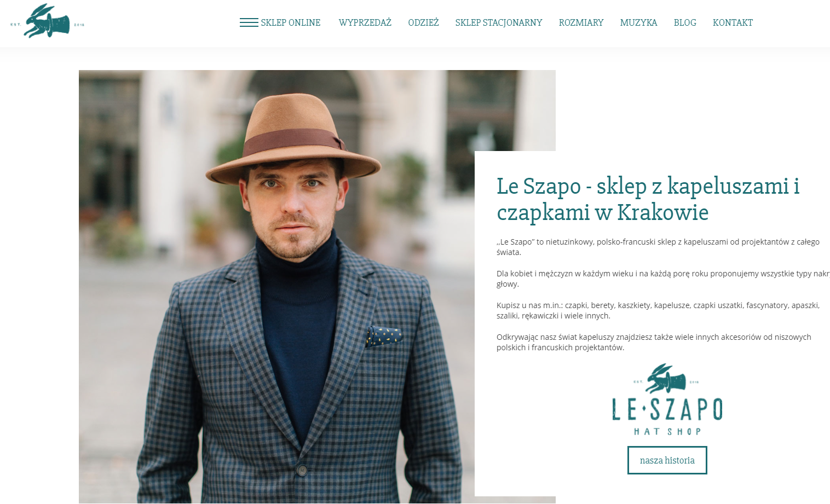Click the rabbit icon above LE SZAPO text
Screen dimensions: 830x504
(x=666, y=379)
